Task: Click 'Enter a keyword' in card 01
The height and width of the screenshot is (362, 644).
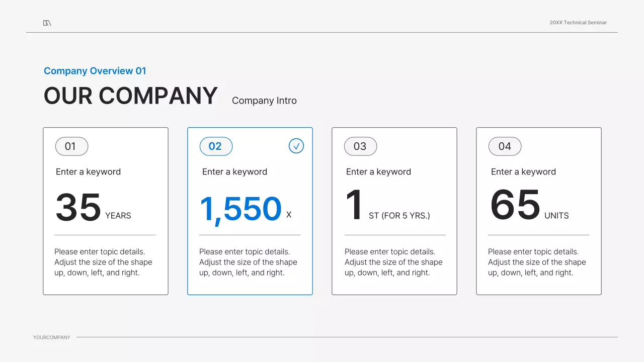Action: point(88,172)
